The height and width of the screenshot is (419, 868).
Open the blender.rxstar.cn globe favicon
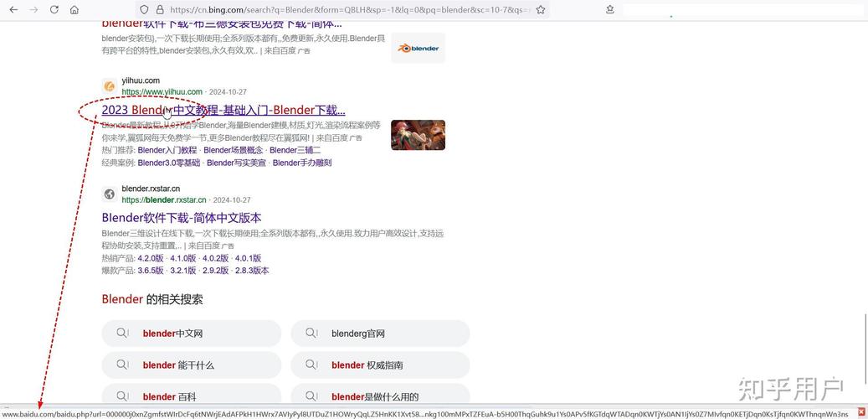click(x=110, y=194)
